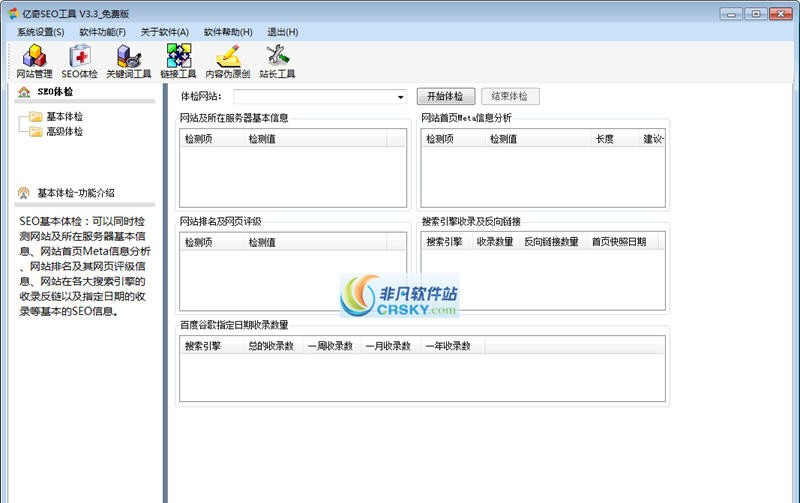Start the check with 开始体检
The width and height of the screenshot is (800, 503).
pos(446,96)
